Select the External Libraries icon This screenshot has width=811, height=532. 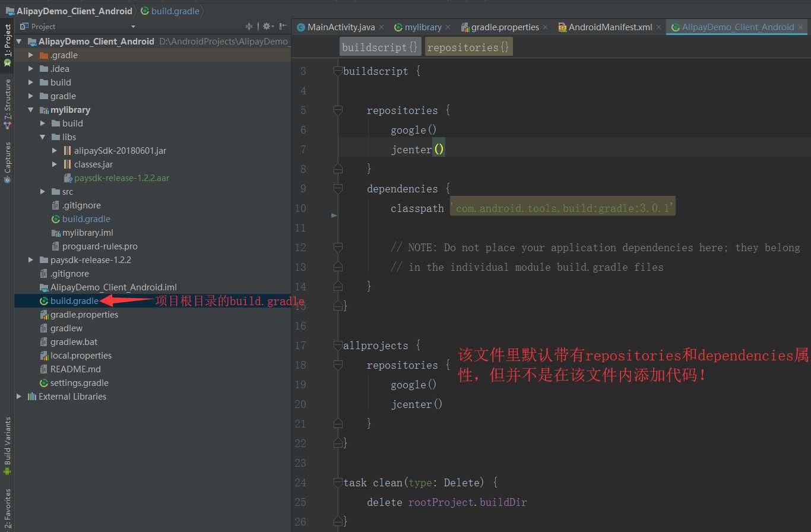[x=31, y=397]
